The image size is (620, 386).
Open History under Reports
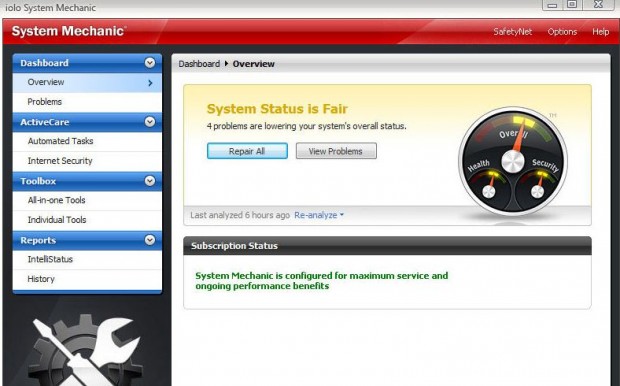(x=87, y=279)
